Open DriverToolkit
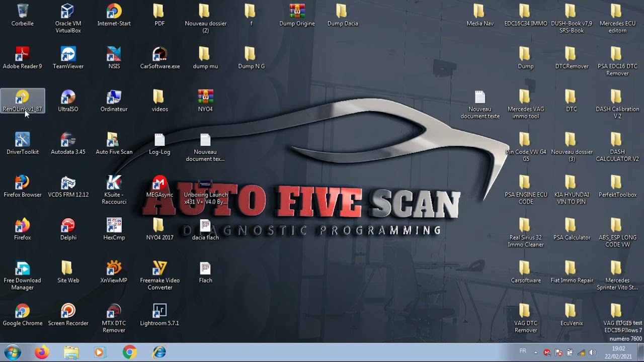 [x=23, y=143]
